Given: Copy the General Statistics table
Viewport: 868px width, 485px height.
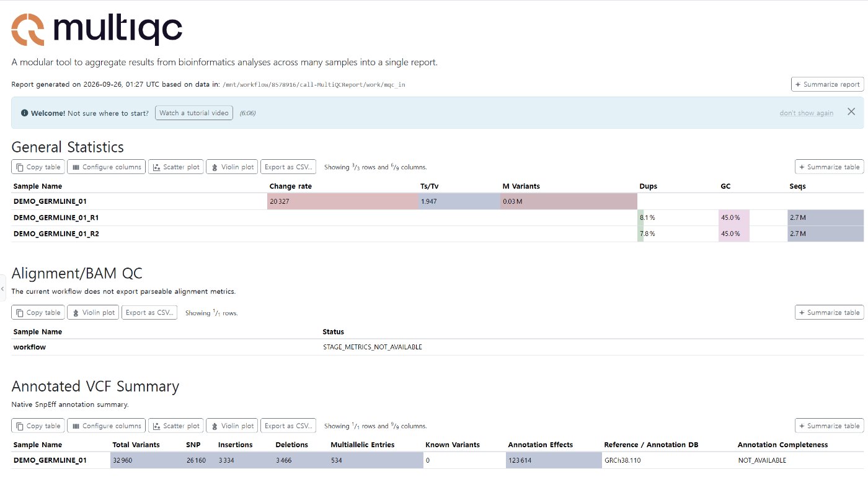Looking at the screenshot, I should tap(38, 167).
